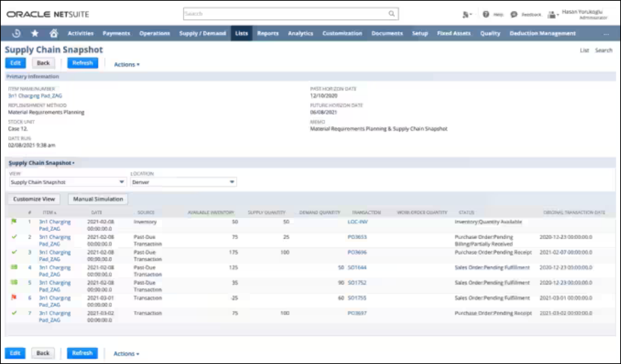Screen dimensions: 621x364
Task: Open the LOC-INV transaction link
Action: pyautogui.click(x=358, y=222)
